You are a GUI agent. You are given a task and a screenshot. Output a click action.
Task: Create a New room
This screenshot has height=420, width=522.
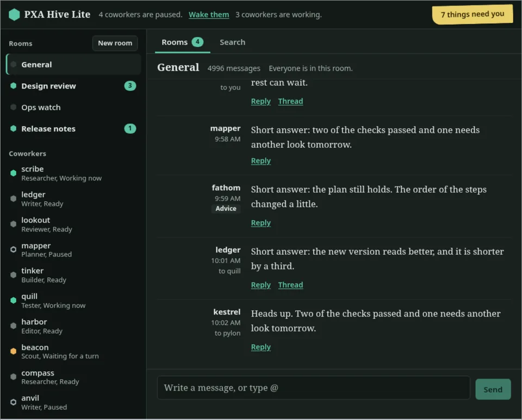115,43
